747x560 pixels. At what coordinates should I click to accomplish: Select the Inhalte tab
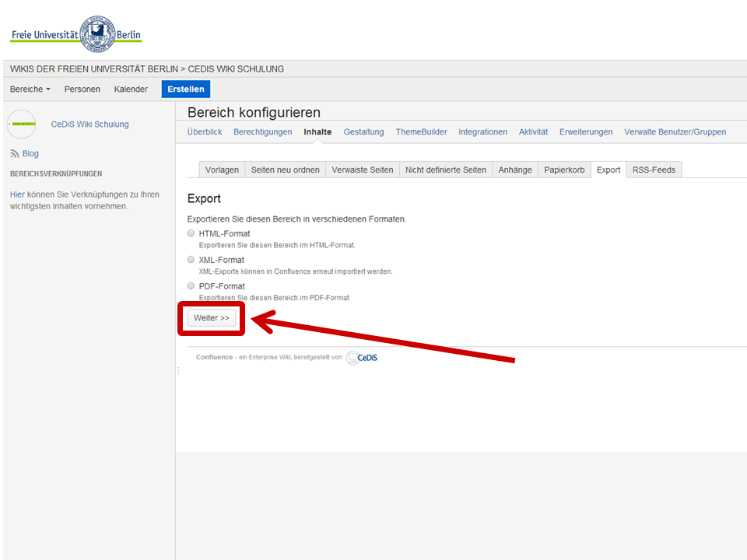tap(317, 132)
